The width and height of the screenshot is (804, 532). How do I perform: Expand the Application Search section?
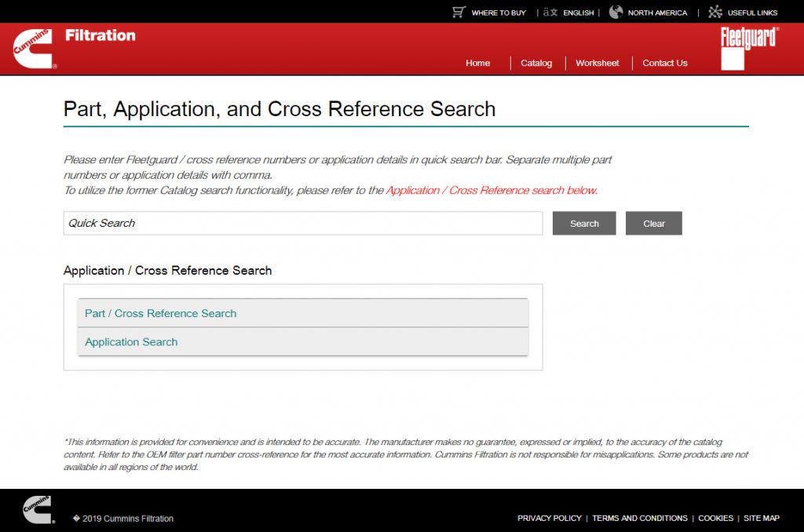pyautogui.click(x=303, y=342)
